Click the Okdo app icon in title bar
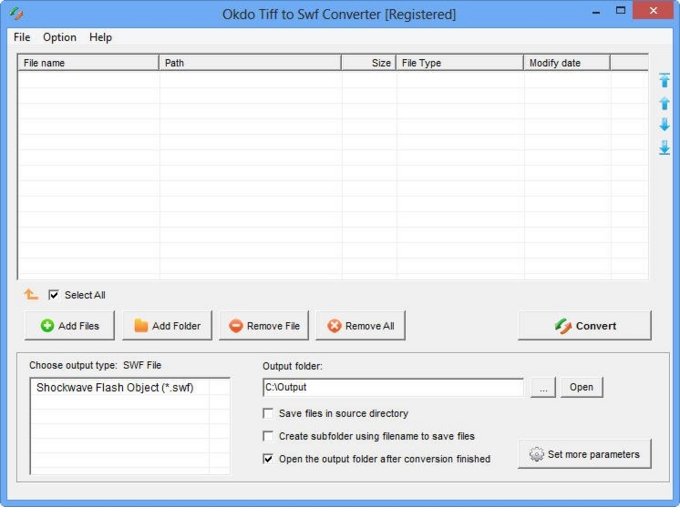This screenshot has width=680, height=516. 16,13
